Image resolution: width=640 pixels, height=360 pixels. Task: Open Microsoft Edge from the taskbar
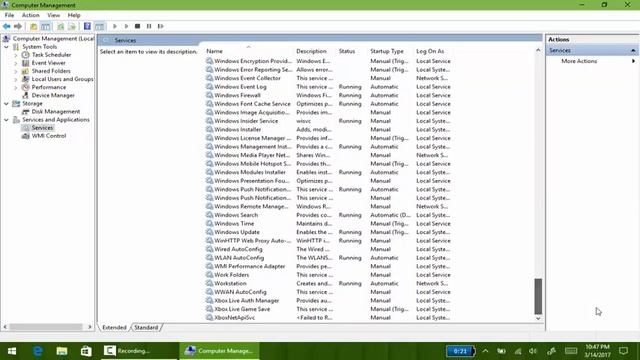(38, 351)
